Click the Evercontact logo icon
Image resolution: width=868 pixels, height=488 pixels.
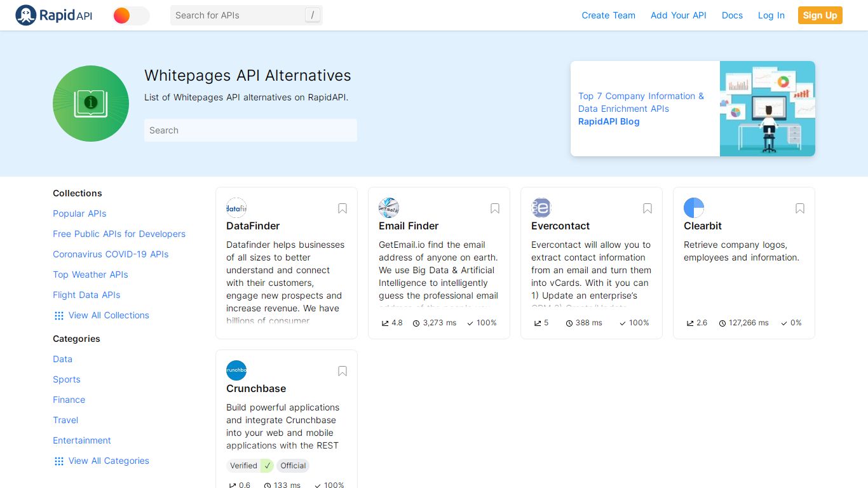[541, 208]
